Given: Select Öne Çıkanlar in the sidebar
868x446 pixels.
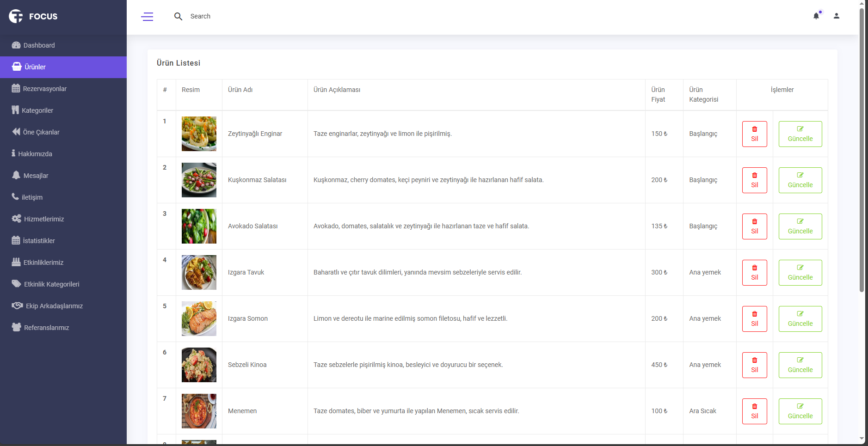Looking at the screenshot, I should (41, 132).
